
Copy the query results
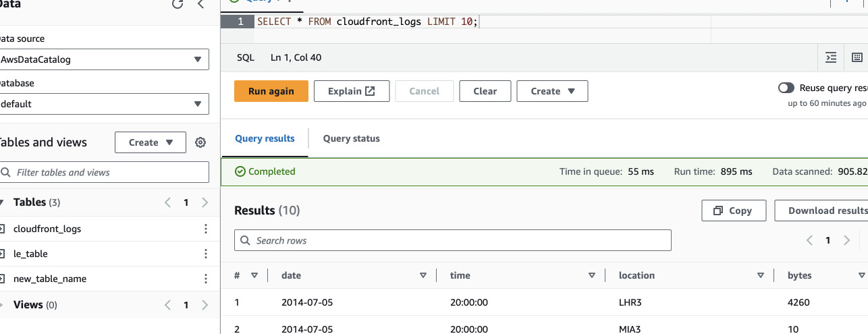(x=734, y=211)
